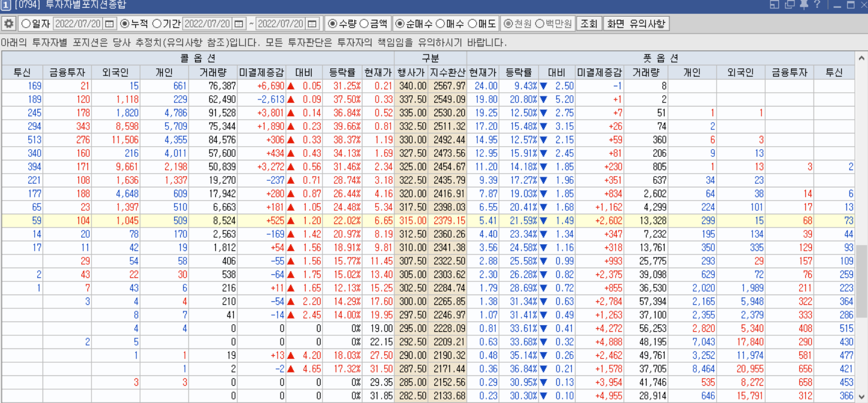Screen dimensions: 868x403
Task: Click put foreigner value 20,955
Action: point(741,369)
